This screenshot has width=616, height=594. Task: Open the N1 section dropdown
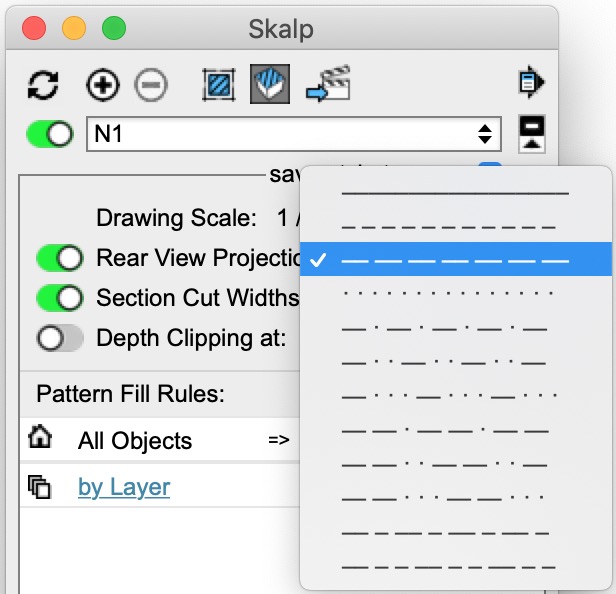[x=292, y=134]
